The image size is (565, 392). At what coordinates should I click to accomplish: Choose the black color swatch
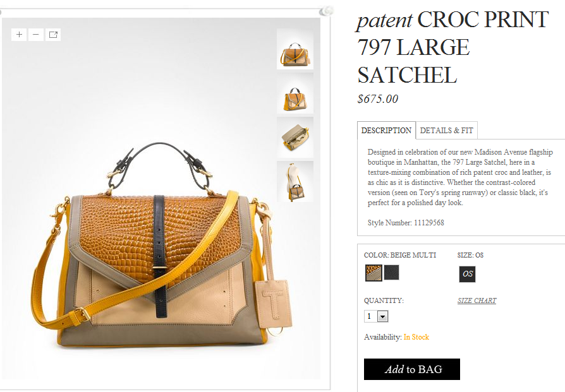click(391, 273)
